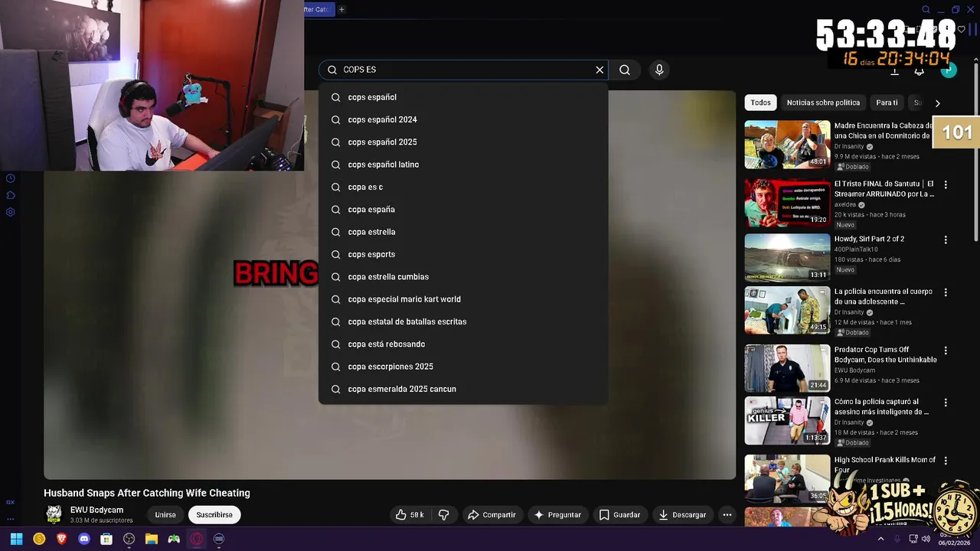The width and height of the screenshot is (980, 551).
Task: Open settings gear in Opera sidebar
Action: (x=11, y=212)
